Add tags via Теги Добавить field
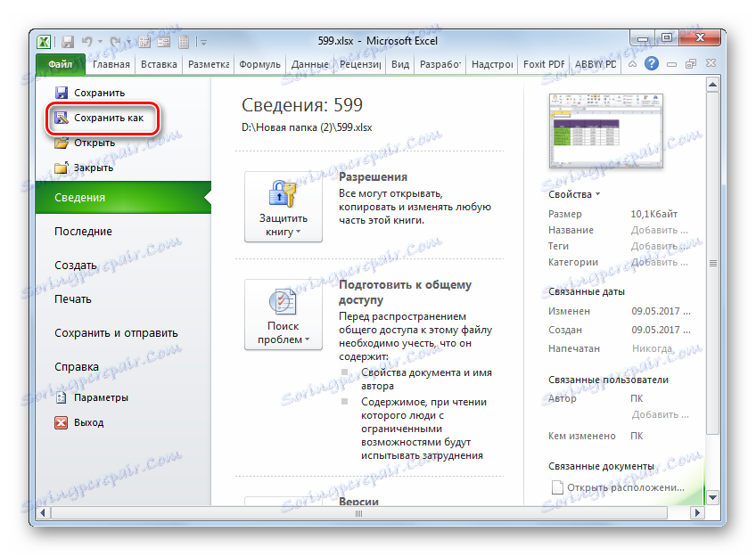The width and height of the screenshot is (756, 556). 659,246
